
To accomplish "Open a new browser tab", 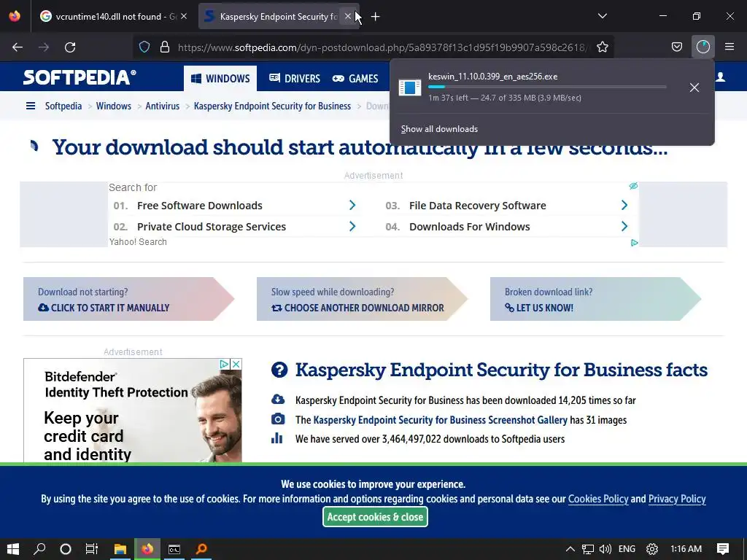I will (376, 17).
